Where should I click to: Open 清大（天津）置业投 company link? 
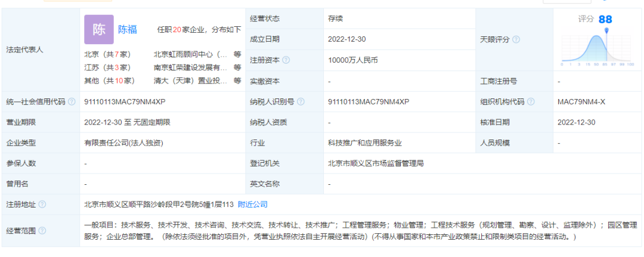(191, 81)
